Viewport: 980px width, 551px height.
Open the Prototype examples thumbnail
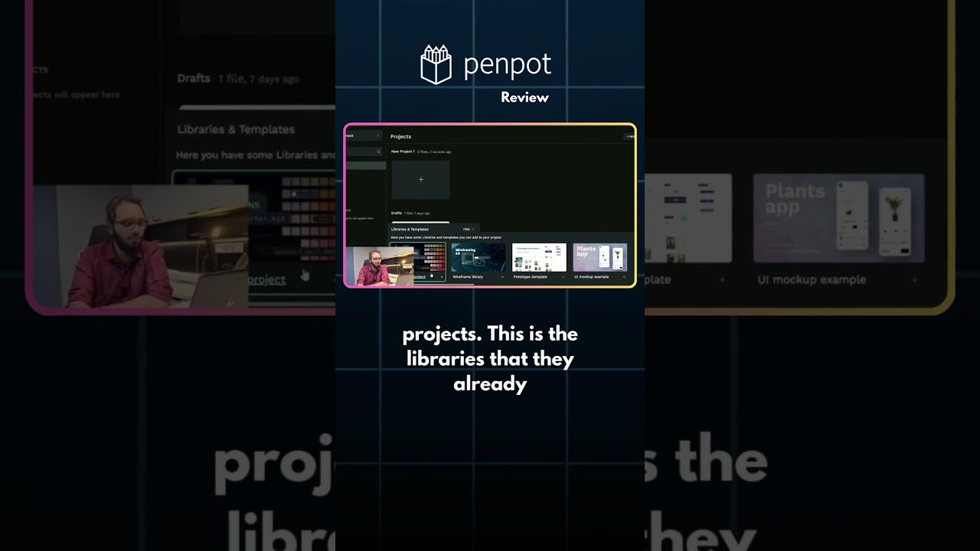click(x=539, y=258)
